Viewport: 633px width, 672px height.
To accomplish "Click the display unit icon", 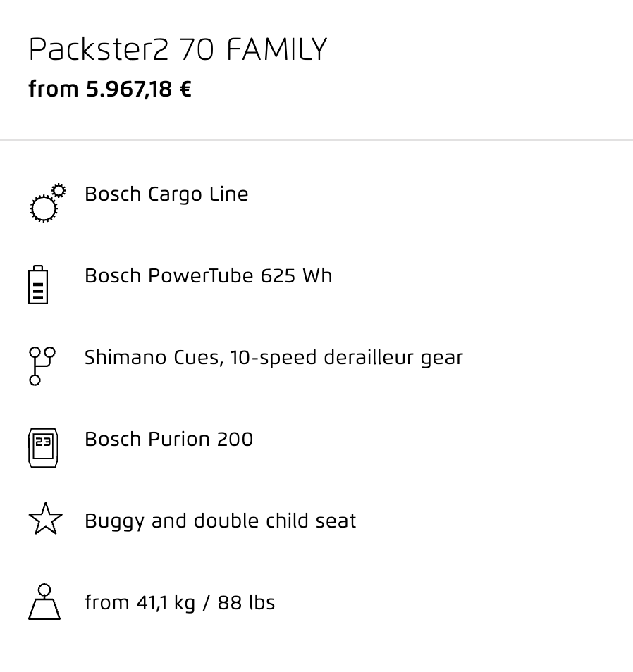I will [x=43, y=447].
